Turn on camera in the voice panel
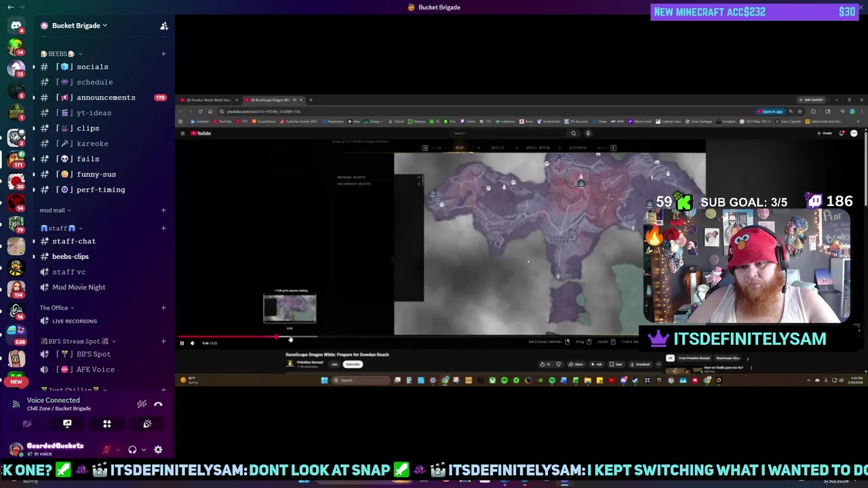This screenshot has height=488, width=868. 27,424
